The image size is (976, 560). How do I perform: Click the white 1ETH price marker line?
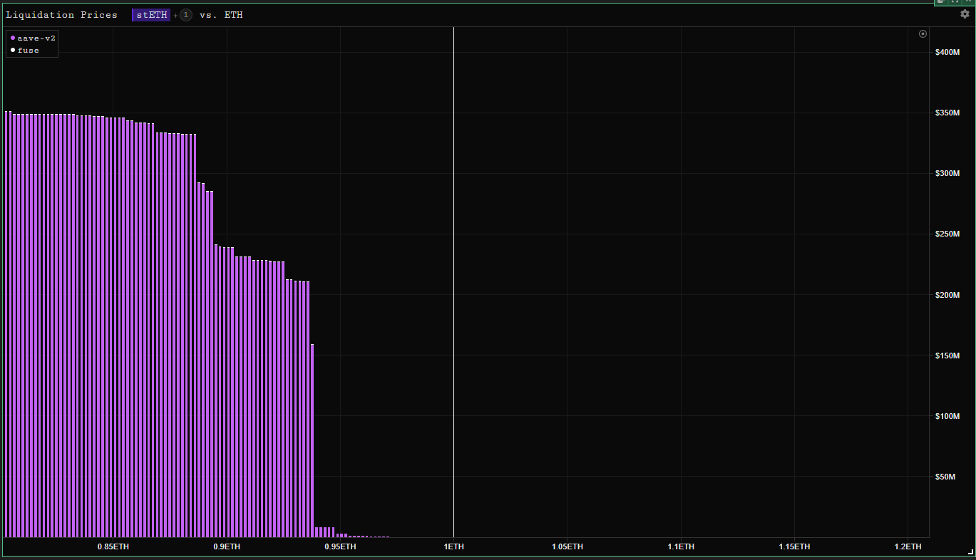point(453,281)
